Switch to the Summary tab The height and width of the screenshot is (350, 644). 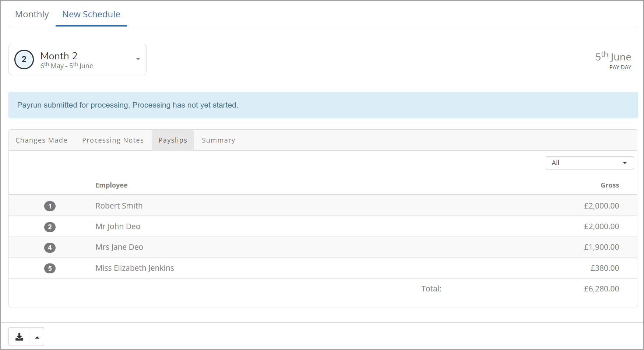tap(218, 140)
